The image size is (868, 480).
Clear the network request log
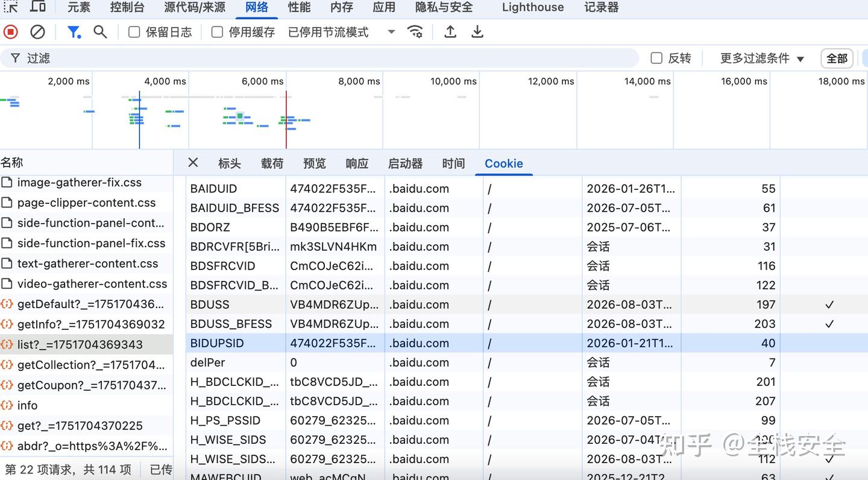pyautogui.click(x=38, y=31)
